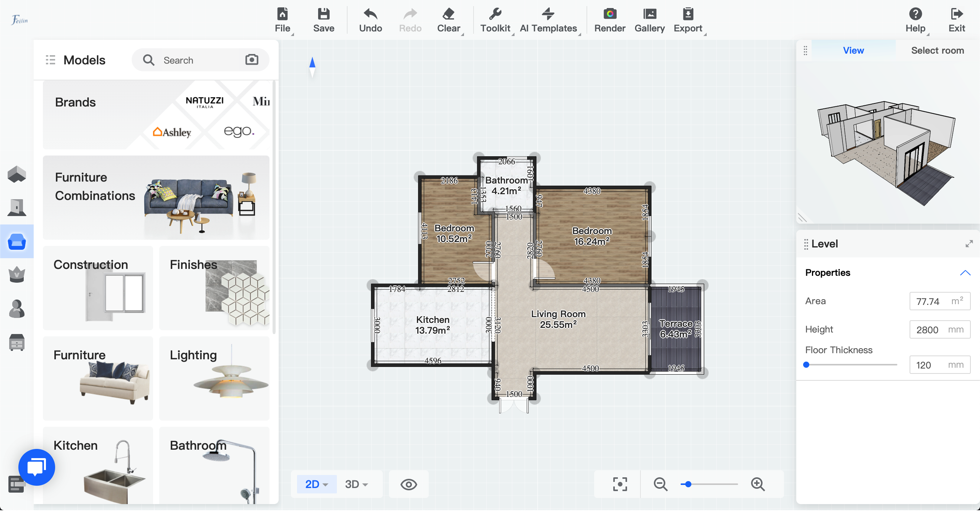Click the Clear eraser icon
This screenshot has width=980, height=511.
point(448,14)
